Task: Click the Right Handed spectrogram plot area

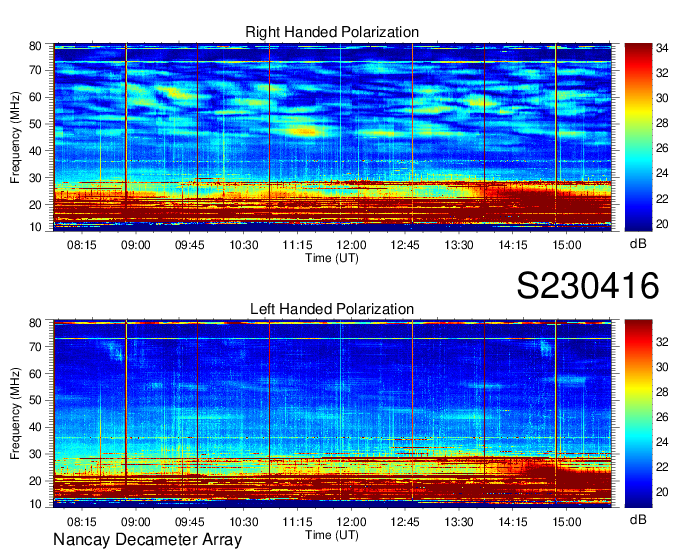Action: pyautogui.click(x=332, y=137)
